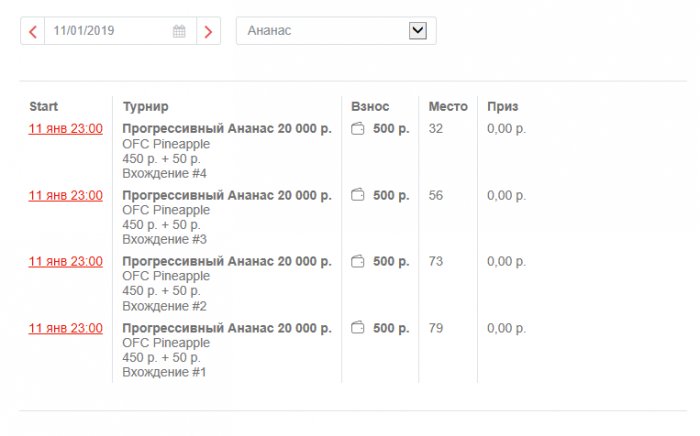Click wallet icon in Вхождение #1 row
The height and width of the screenshot is (436, 700).
point(358,328)
